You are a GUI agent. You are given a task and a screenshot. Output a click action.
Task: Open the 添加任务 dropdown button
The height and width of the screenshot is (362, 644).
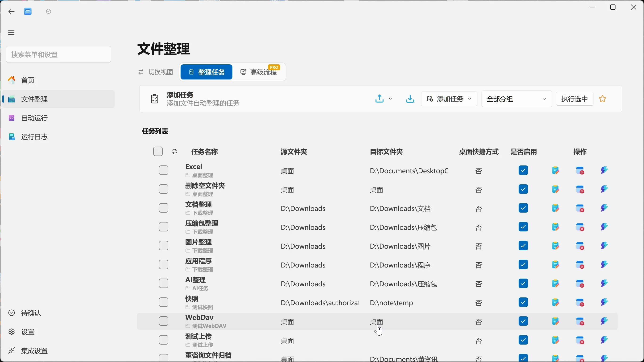(x=449, y=99)
